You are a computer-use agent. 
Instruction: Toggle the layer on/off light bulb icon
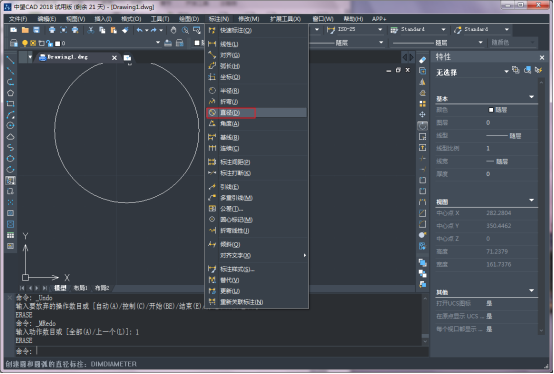tap(25, 43)
